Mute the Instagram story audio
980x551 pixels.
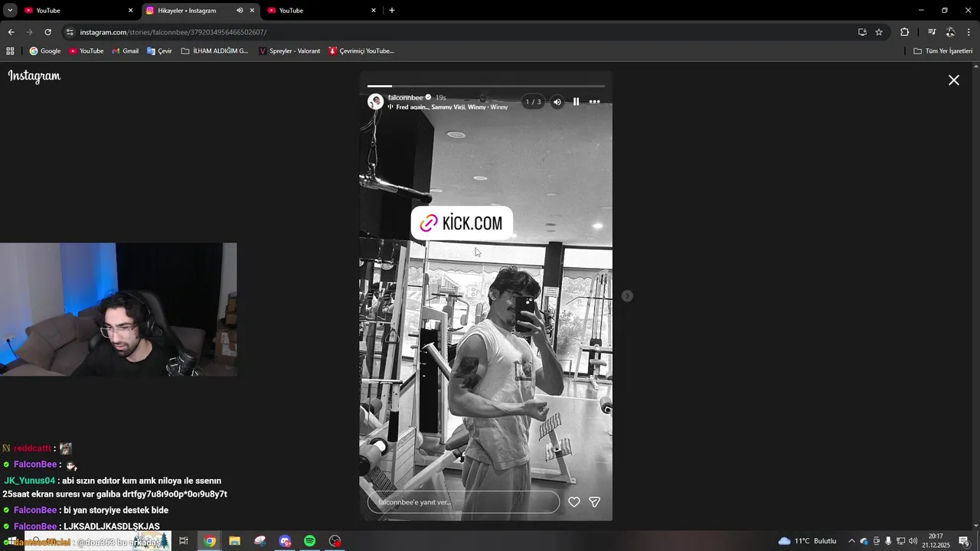(x=557, y=102)
